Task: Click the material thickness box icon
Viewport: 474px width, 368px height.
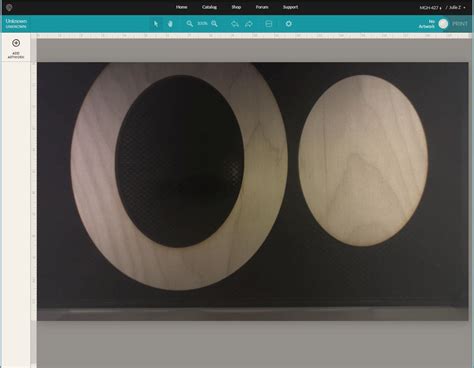Action: pos(269,24)
